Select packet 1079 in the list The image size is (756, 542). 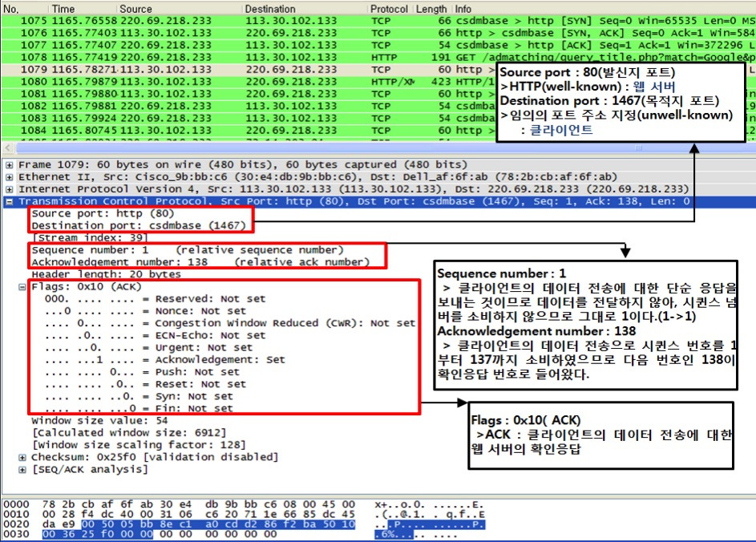pyautogui.click(x=249, y=70)
